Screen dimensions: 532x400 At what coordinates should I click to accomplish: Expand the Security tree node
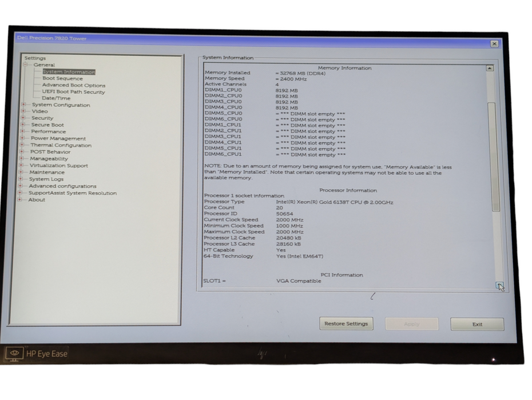point(23,118)
